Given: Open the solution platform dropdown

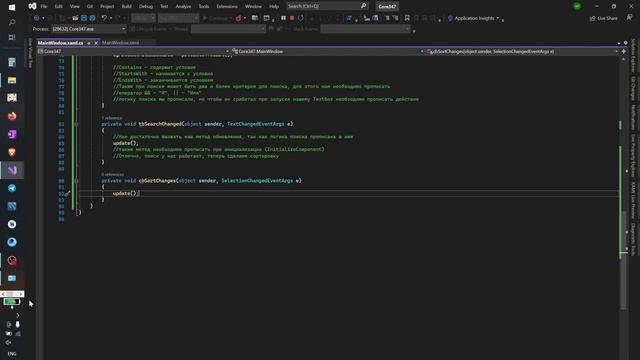Looking at the screenshot, I should [178, 18].
